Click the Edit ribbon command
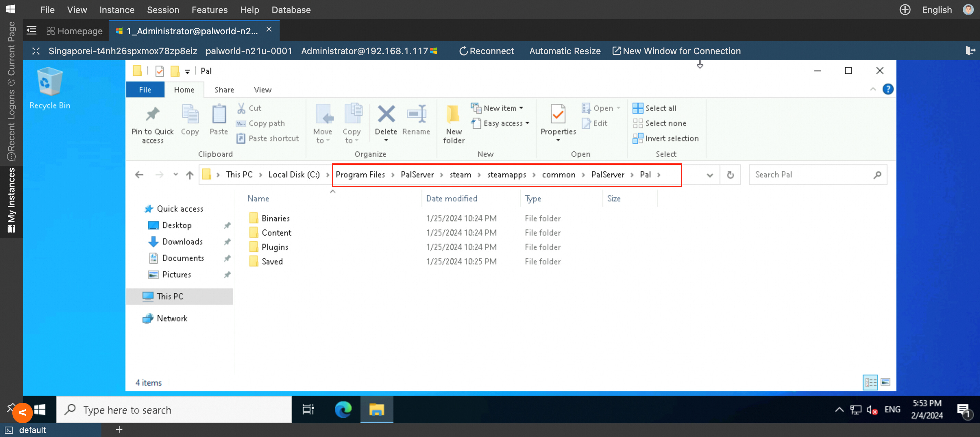The image size is (980, 437). 595,123
